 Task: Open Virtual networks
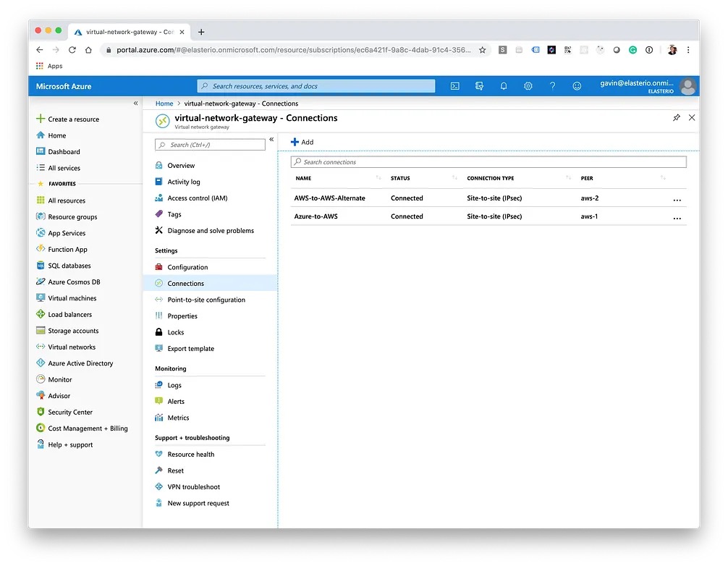pos(66,347)
